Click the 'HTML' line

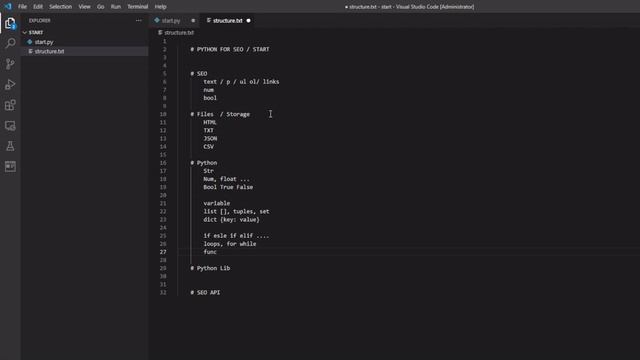tap(210, 122)
